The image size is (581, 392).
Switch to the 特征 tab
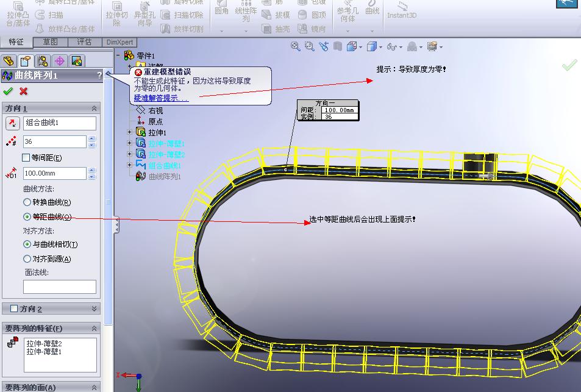coord(16,42)
